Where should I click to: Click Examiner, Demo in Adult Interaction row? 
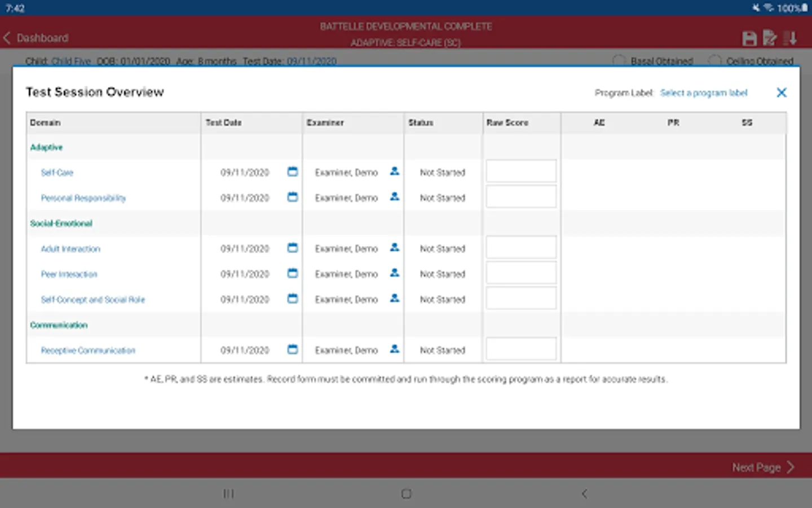pyautogui.click(x=346, y=248)
